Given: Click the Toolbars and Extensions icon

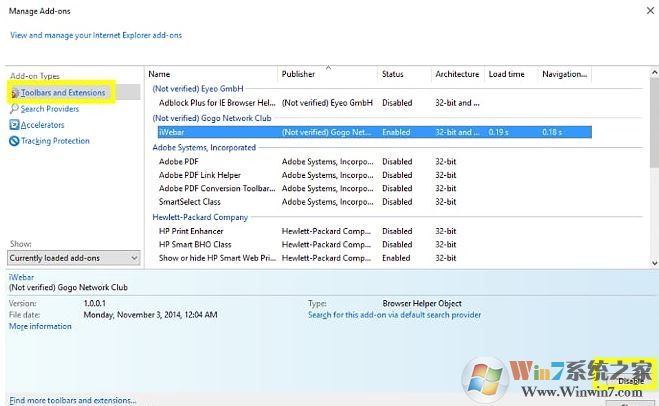Looking at the screenshot, I should [15, 93].
